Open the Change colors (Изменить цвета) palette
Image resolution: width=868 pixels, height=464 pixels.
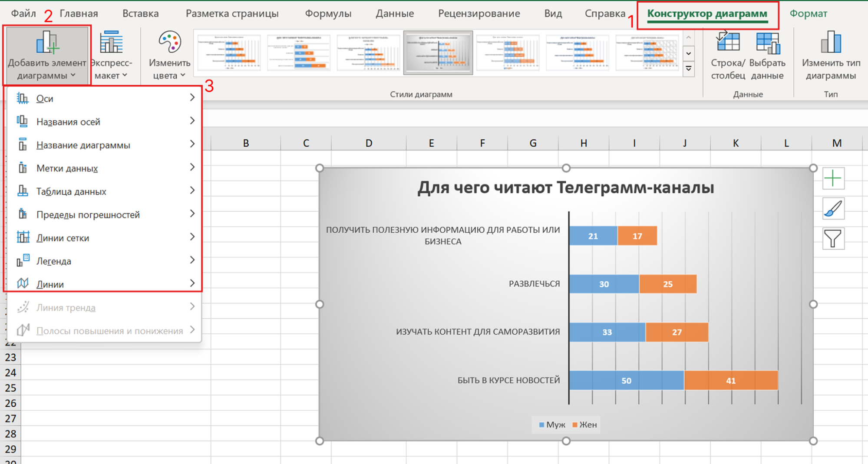tap(169, 55)
